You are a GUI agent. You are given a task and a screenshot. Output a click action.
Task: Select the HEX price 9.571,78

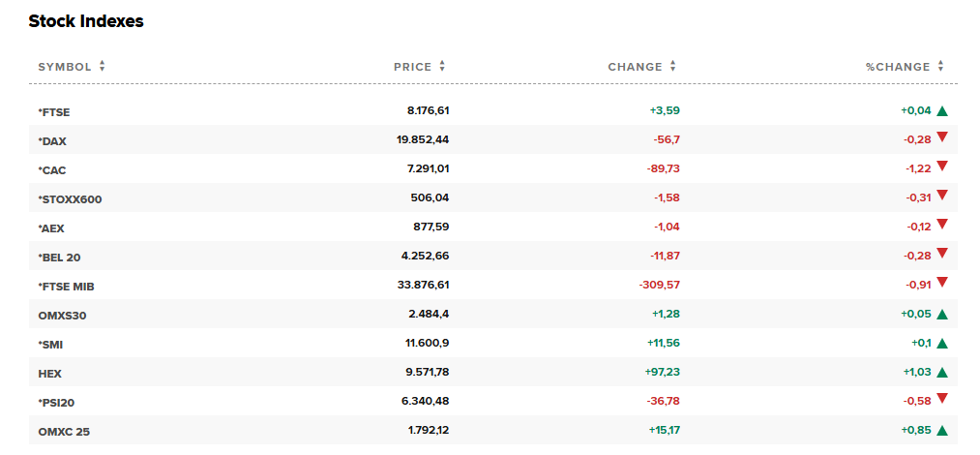pos(429,373)
